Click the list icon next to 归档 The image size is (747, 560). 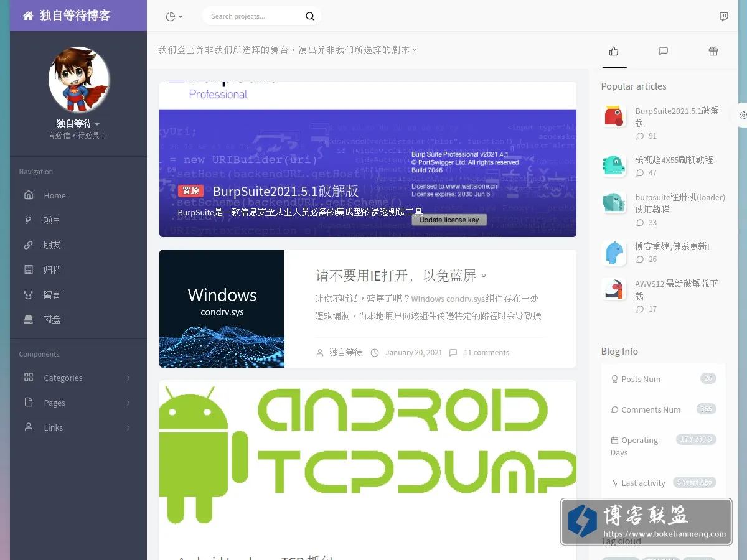click(29, 269)
